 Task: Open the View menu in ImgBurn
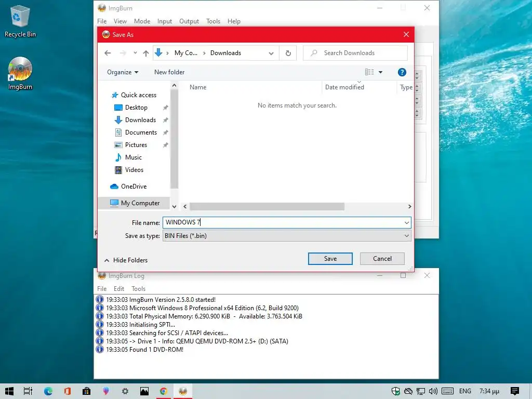pos(120,21)
